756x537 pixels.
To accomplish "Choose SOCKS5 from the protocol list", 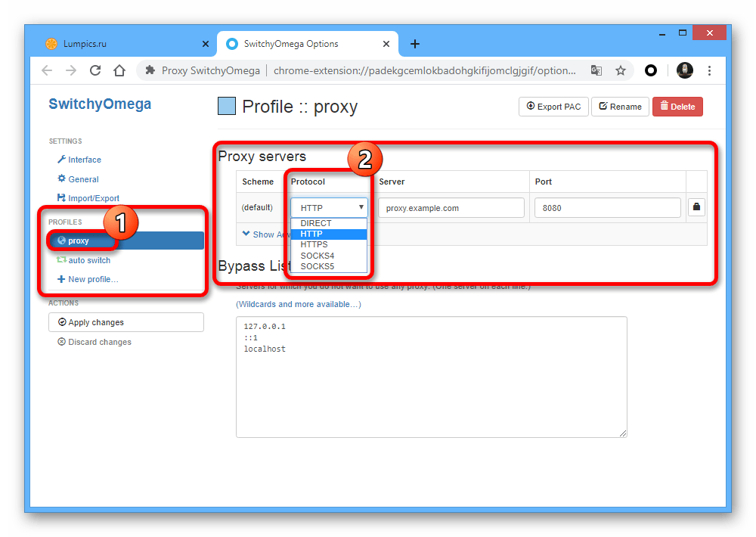I will tap(330, 266).
